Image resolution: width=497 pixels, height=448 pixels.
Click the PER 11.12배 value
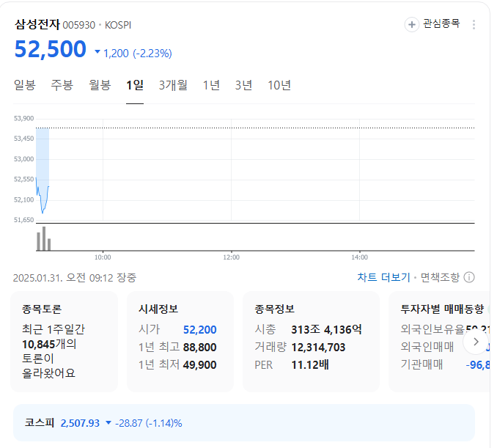click(x=310, y=365)
